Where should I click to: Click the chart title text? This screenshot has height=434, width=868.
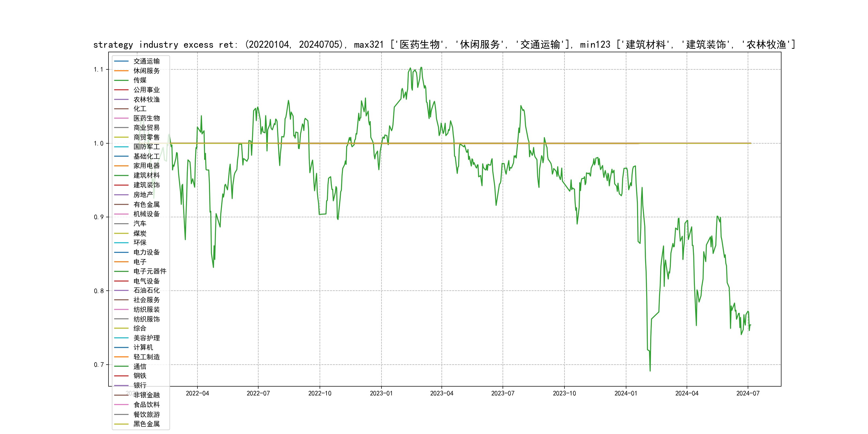pyautogui.click(x=444, y=44)
